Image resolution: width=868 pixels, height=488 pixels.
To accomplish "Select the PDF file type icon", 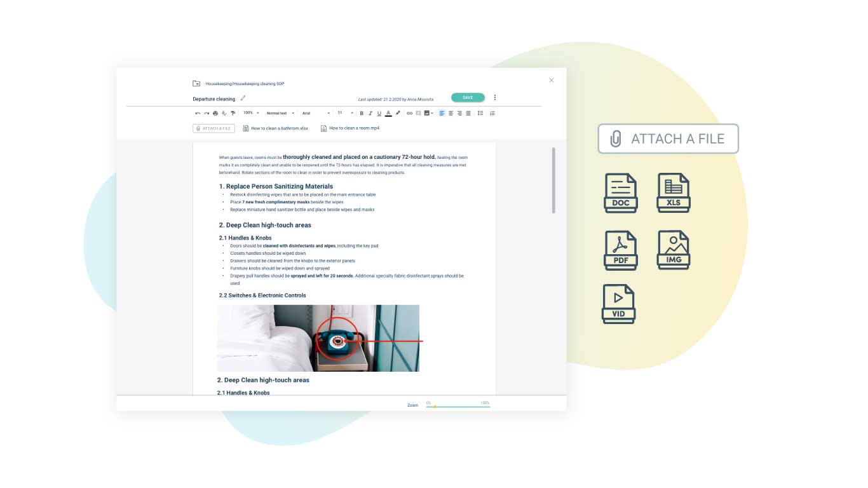I will pyautogui.click(x=621, y=250).
